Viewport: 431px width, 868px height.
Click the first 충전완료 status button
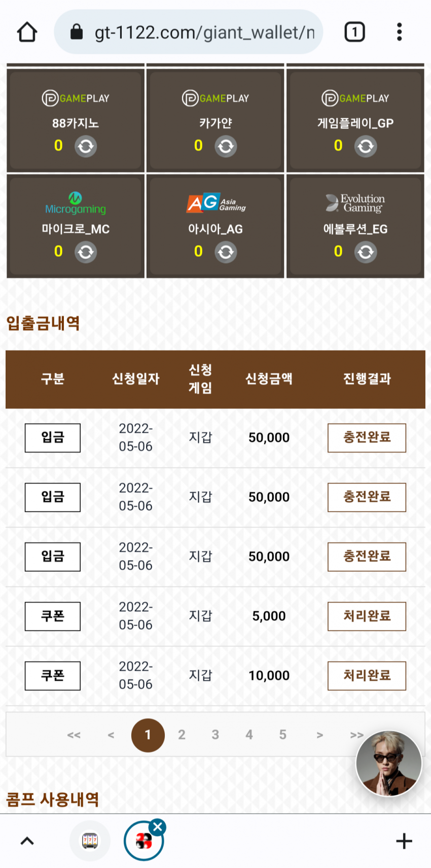[x=367, y=438]
